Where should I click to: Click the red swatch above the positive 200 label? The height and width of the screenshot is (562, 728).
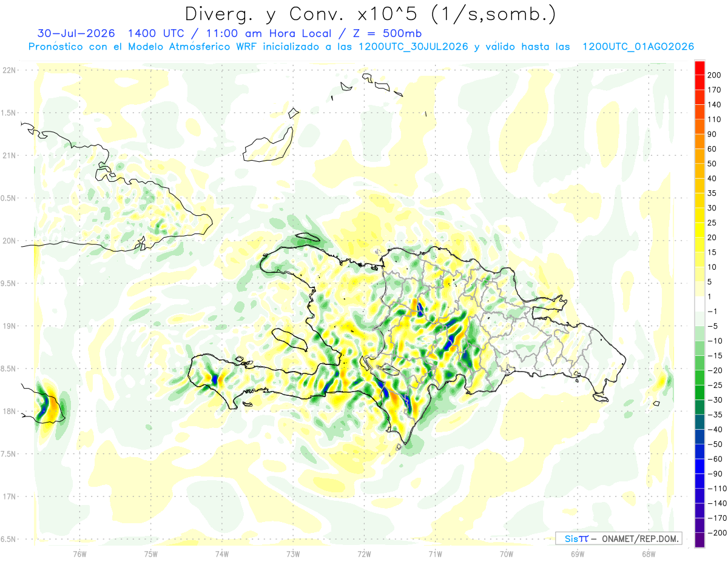tap(699, 68)
